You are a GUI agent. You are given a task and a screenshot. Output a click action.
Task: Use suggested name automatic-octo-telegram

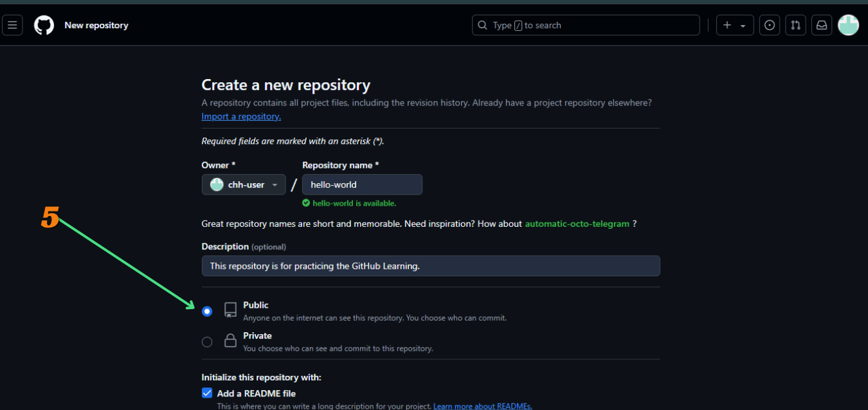point(577,224)
